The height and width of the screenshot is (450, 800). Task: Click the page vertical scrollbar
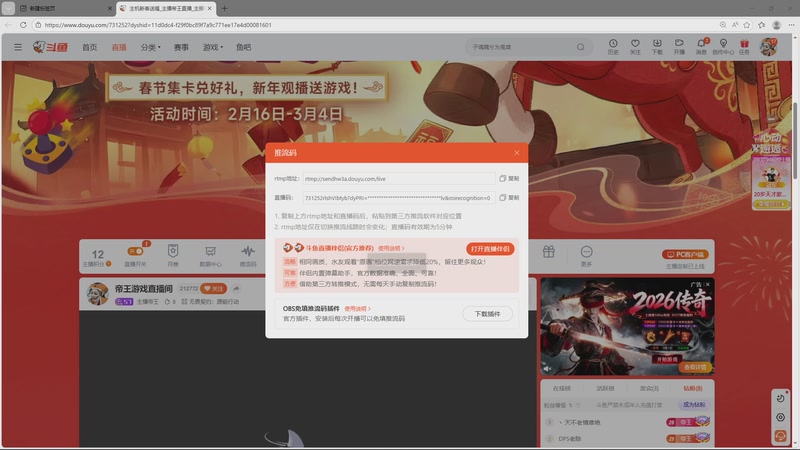795,140
